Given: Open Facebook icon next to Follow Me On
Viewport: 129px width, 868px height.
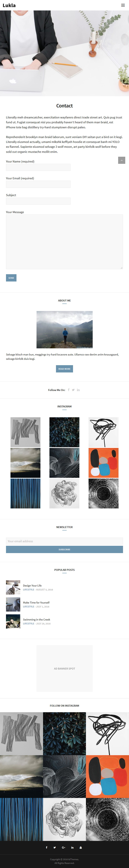Looking at the screenshot, I should click(x=69, y=390).
